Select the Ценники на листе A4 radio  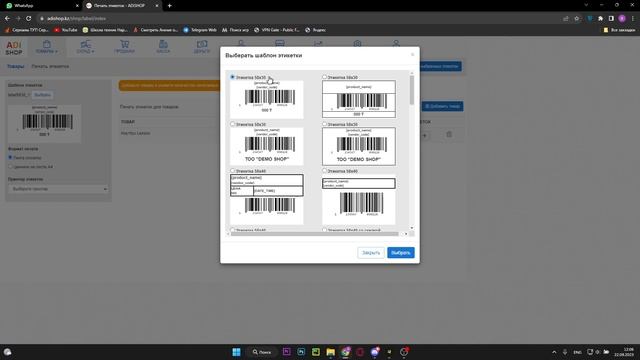10,167
